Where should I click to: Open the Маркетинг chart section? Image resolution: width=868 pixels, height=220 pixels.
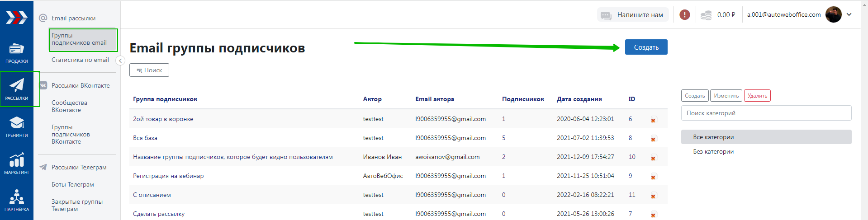click(17, 164)
